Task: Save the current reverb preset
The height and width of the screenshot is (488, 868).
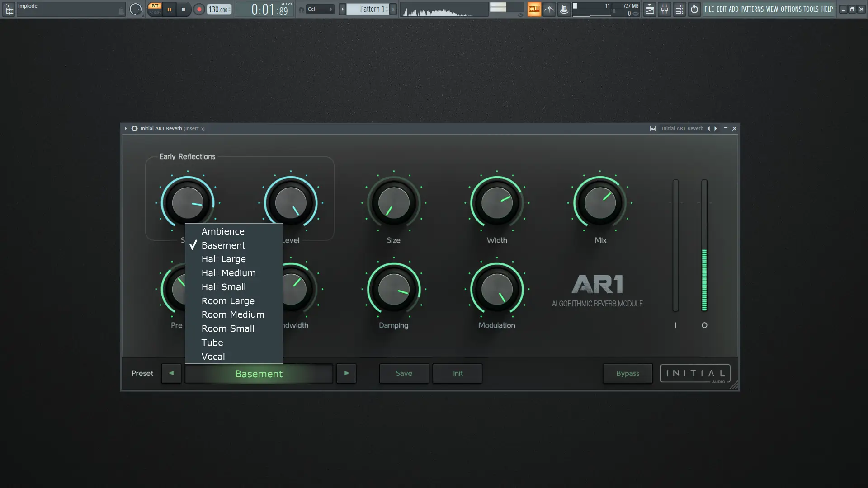Action: [x=404, y=374]
